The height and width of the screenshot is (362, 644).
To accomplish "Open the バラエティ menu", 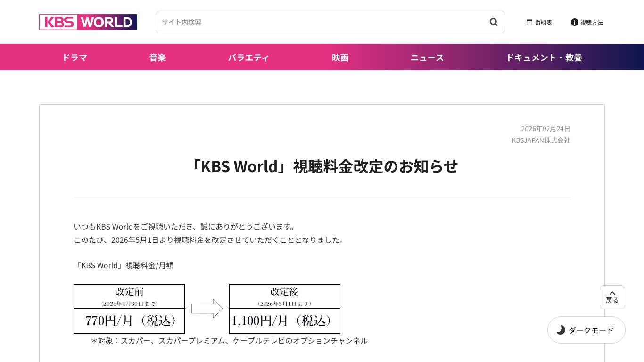I will click(x=248, y=58).
